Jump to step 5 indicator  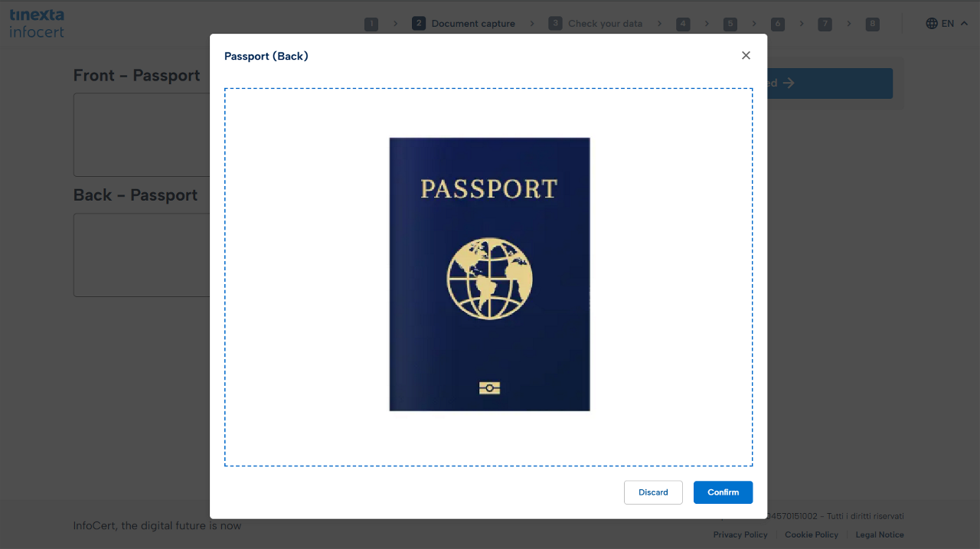click(730, 24)
